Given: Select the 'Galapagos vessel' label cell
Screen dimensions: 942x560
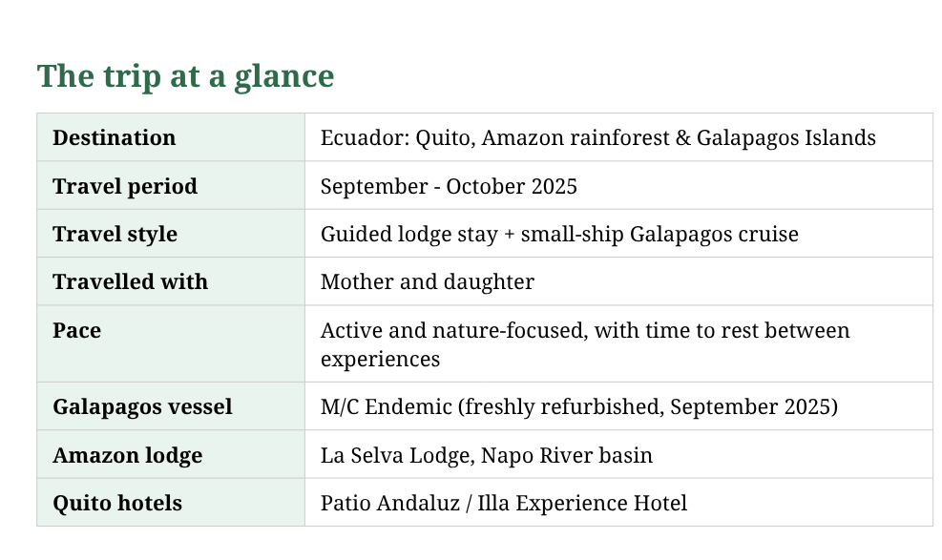Looking at the screenshot, I should (x=142, y=406).
